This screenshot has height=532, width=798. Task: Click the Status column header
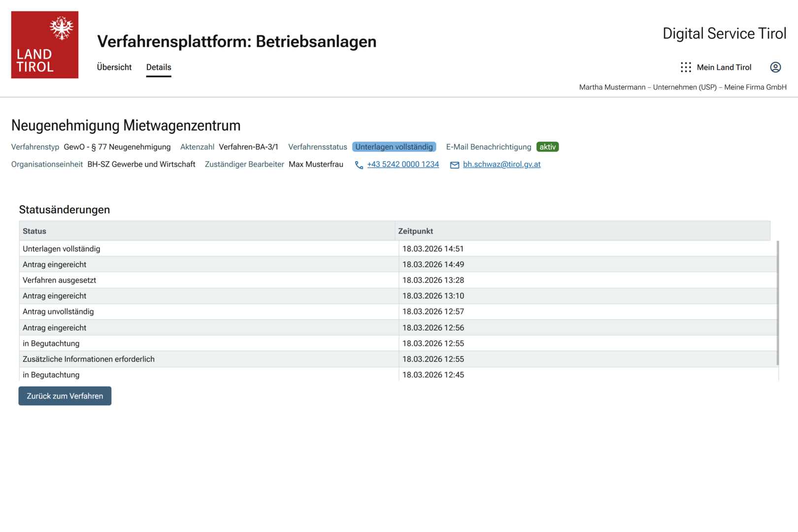[x=34, y=231]
